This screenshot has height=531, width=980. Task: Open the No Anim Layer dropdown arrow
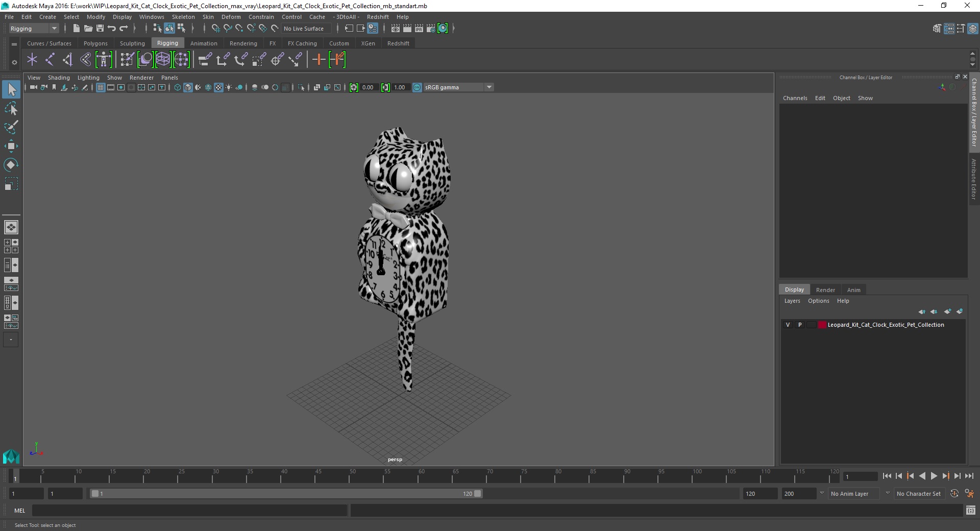click(x=822, y=493)
